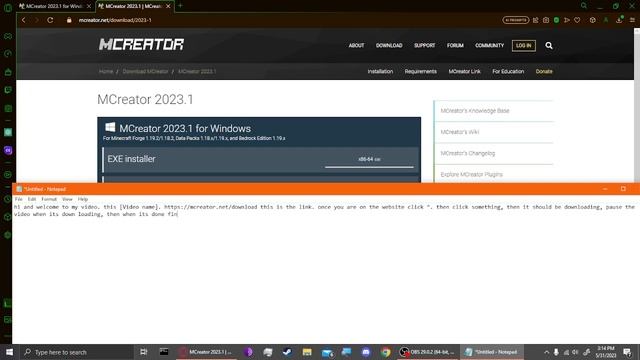Open the FORUM navigation item
Viewport: 640px width, 360px height.
[455, 45]
